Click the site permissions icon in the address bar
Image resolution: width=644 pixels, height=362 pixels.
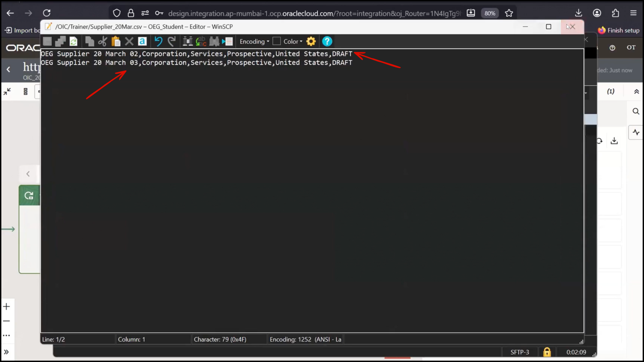click(x=145, y=13)
